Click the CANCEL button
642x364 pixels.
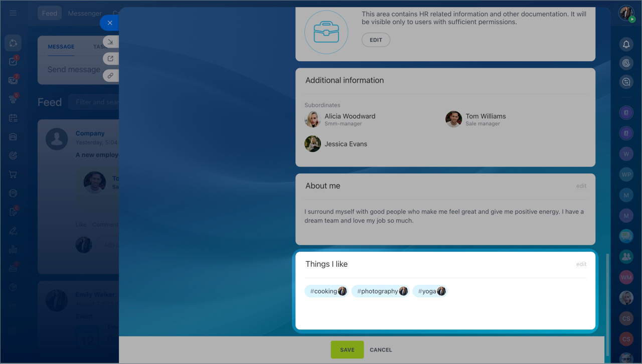381,350
